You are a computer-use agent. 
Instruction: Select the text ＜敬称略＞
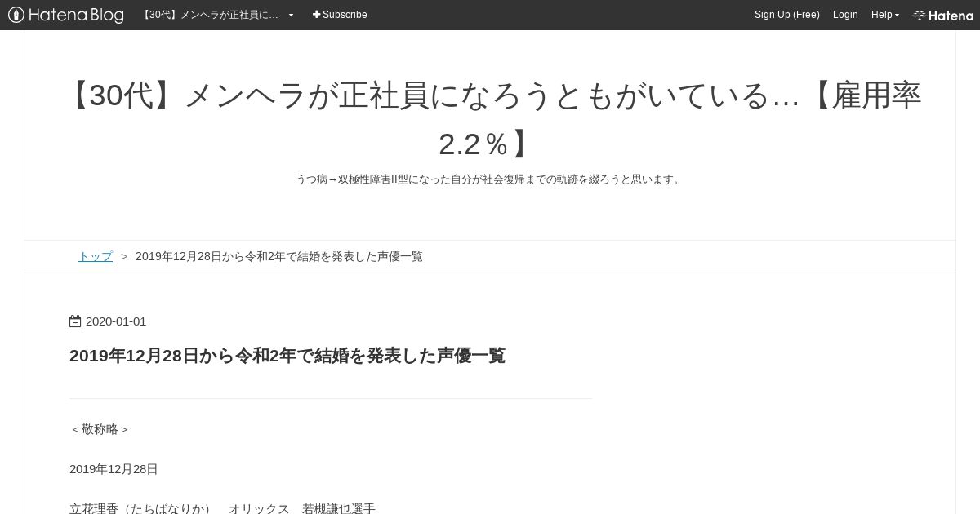[x=100, y=429]
